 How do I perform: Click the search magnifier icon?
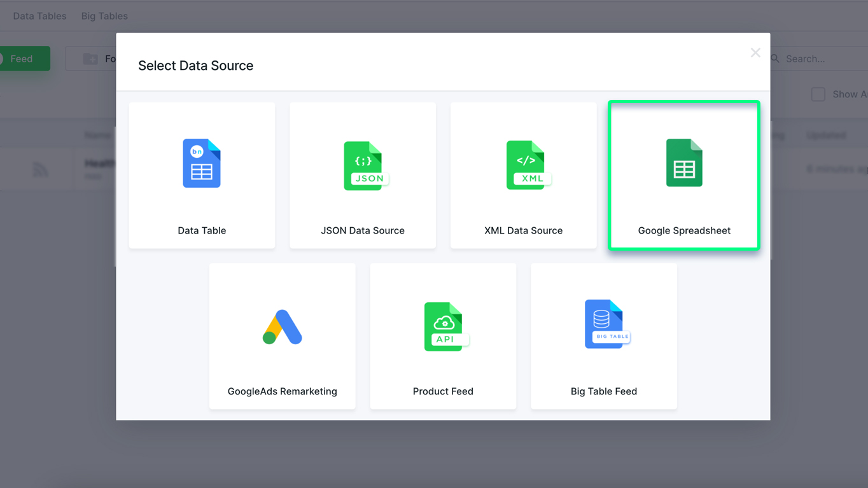point(775,59)
